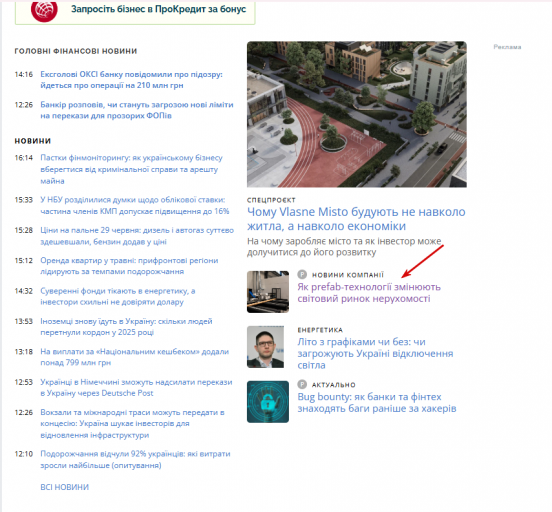
Task: Click subtitle 'На чому заробляє місто'
Action: tap(344, 246)
